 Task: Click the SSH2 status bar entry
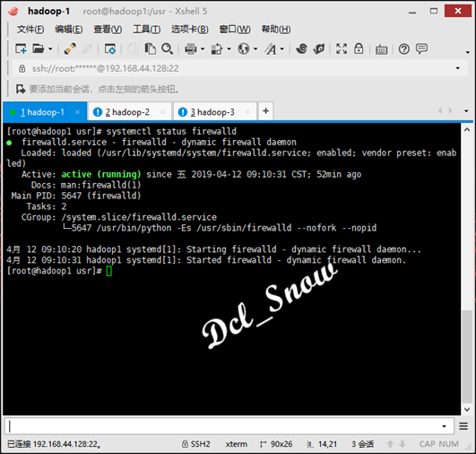pyautogui.click(x=196, y=444)
